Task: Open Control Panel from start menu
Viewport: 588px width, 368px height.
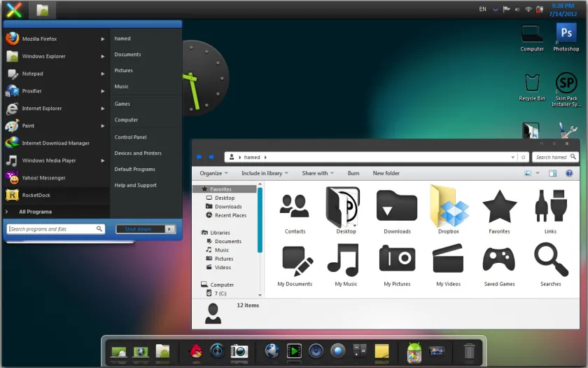Action: [130, 137]
